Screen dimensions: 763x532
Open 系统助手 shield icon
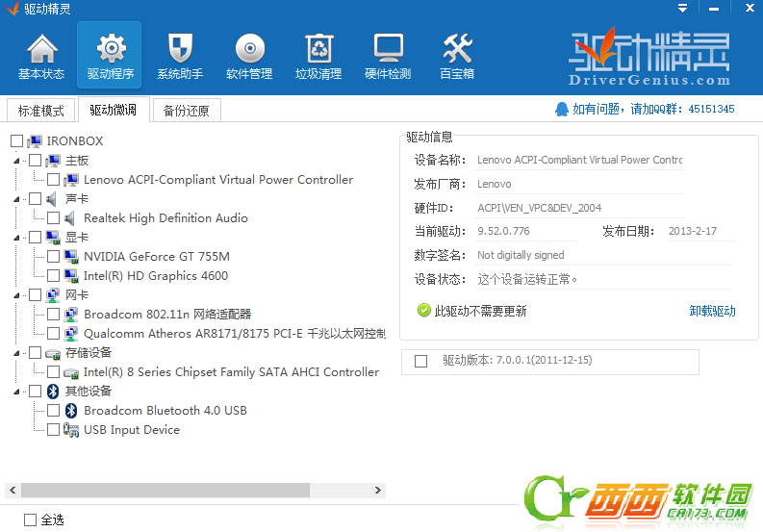tap(180, 49)
